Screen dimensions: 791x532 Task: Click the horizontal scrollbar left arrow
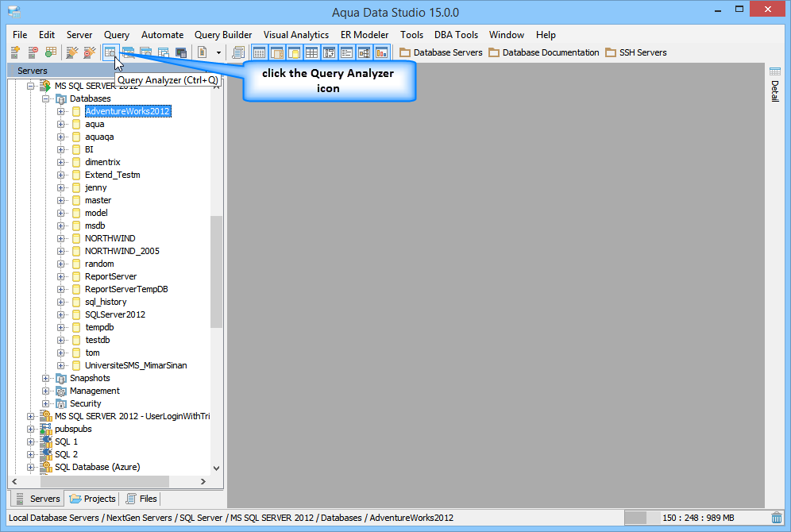14,481
